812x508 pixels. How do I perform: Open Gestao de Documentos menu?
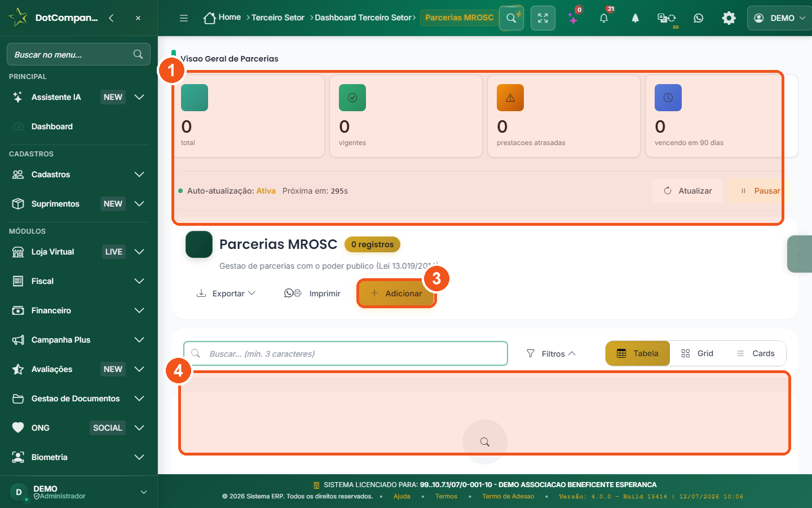(x=76, y=398)
